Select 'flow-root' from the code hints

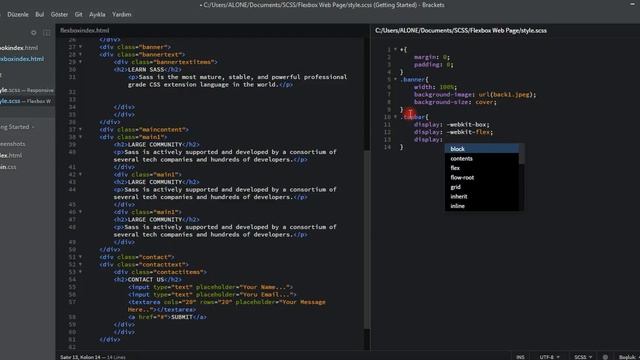482,177
